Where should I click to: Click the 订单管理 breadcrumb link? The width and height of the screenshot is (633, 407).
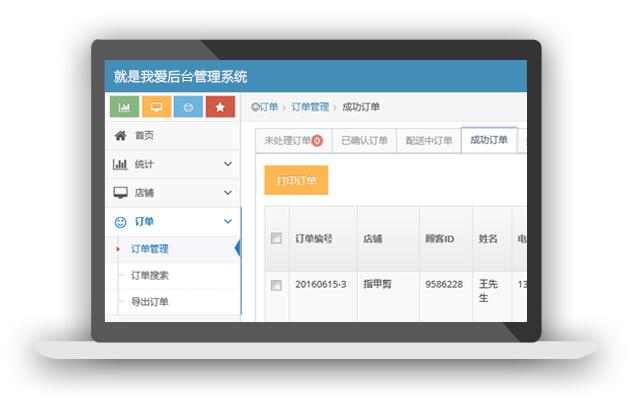(310, 107)
